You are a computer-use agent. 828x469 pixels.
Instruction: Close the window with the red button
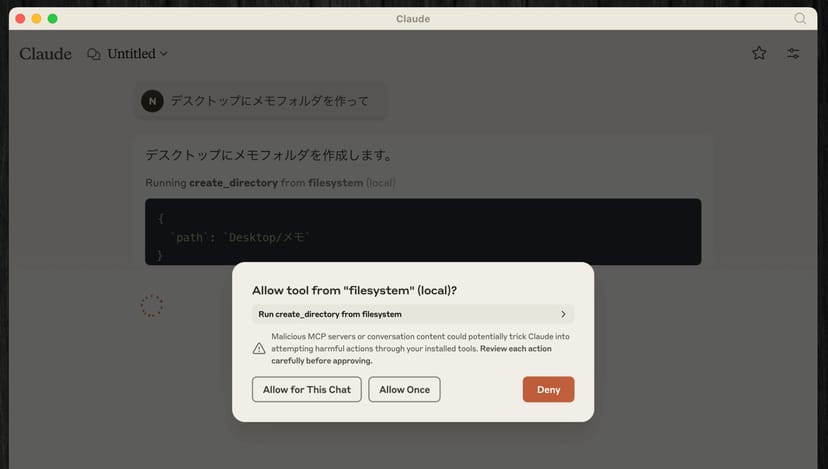coord(20,18)
